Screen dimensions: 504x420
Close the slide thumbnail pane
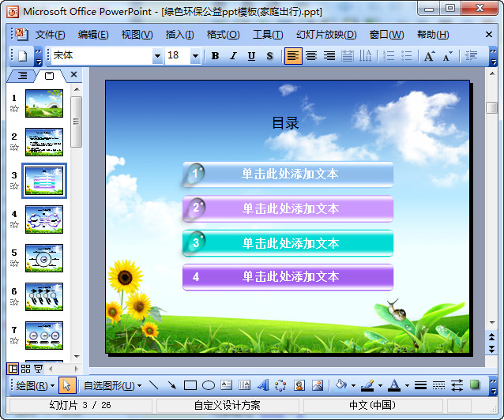click(x=74, y=74)
